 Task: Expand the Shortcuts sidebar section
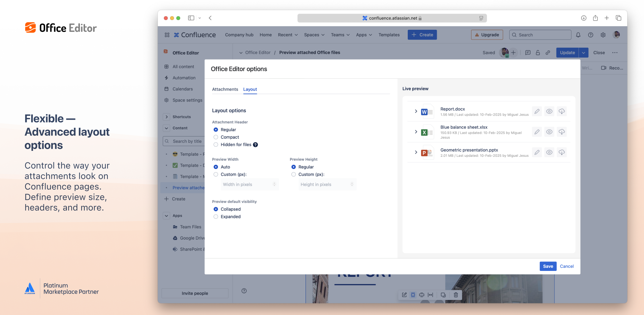(167, 117)
